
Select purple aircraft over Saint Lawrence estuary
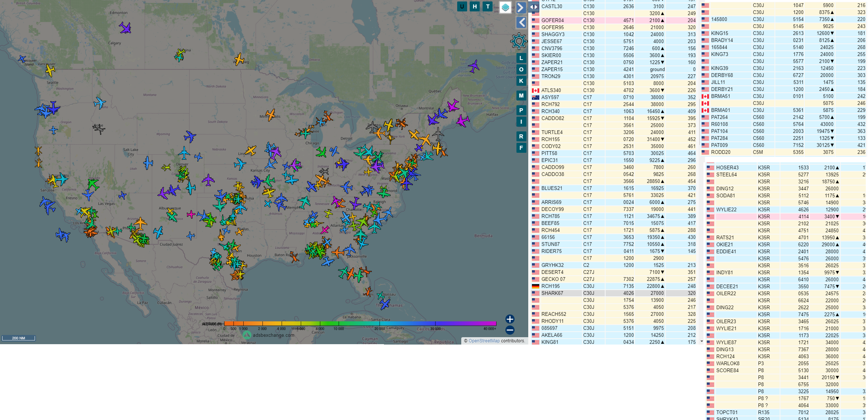point(474,67)
